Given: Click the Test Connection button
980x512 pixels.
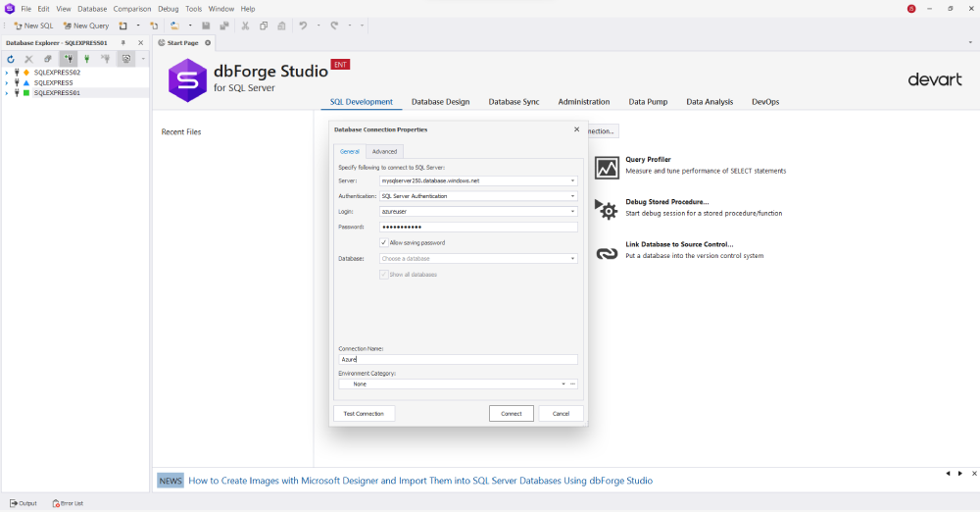Looking at the screenshot, I should click(x=364, y=414).
